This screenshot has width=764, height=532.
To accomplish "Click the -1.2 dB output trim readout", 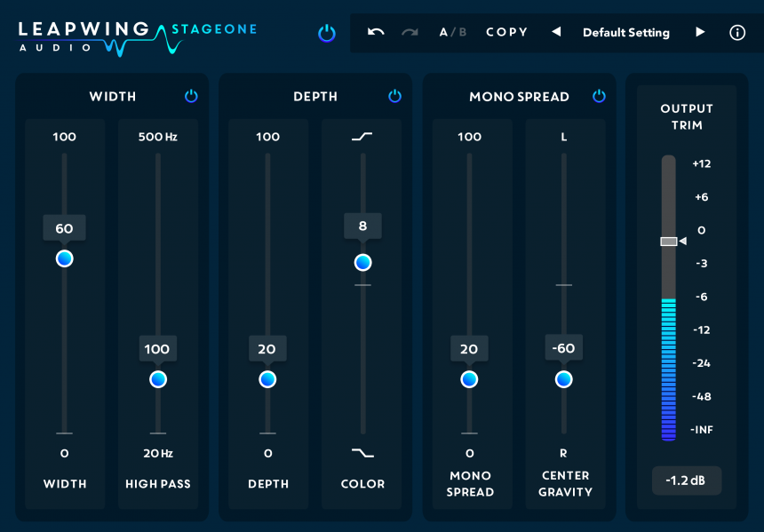I will 686,480.
